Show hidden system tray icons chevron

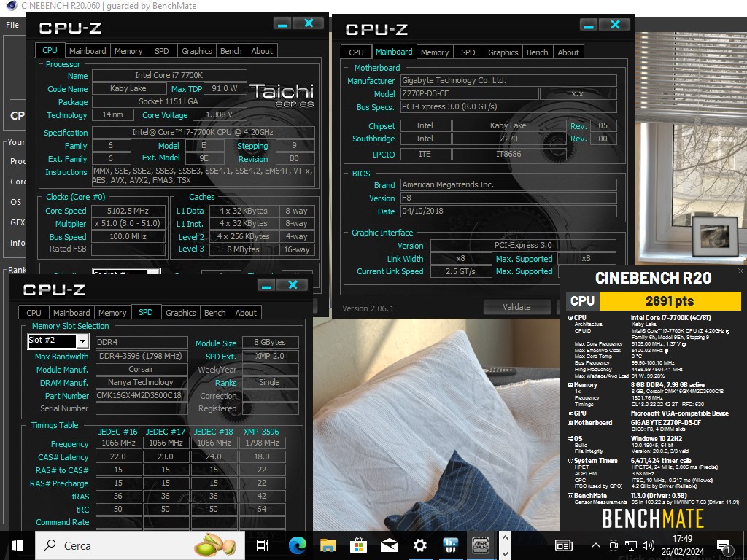(596, 545)
